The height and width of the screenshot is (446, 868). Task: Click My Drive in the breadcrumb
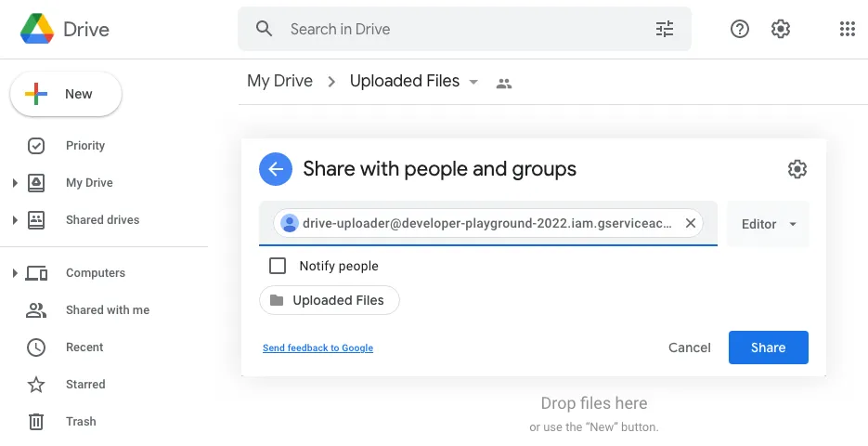click(280, 81)
